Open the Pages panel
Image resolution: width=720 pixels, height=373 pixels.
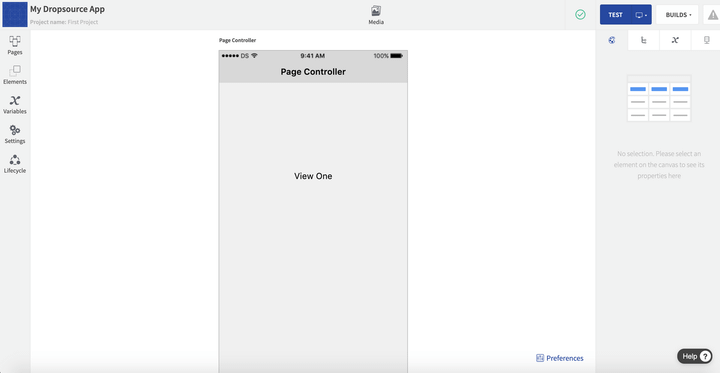pyautogui.click(x=15, y=45)
